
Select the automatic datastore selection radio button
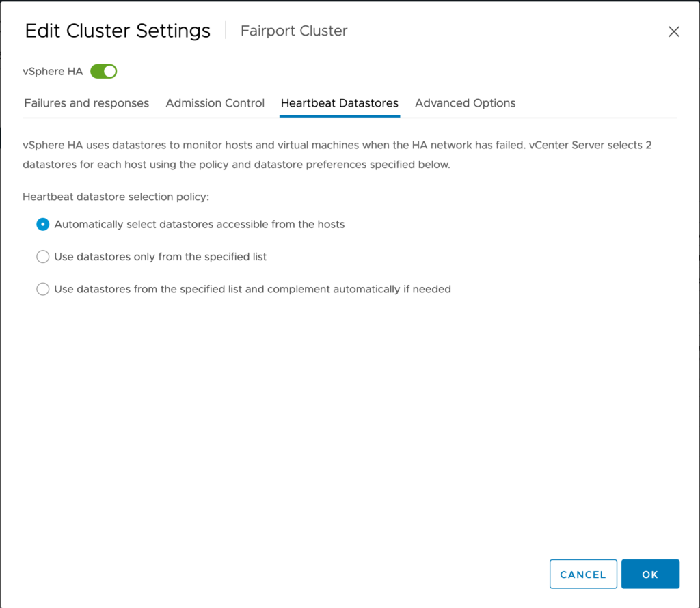click(x=43, y=224)
